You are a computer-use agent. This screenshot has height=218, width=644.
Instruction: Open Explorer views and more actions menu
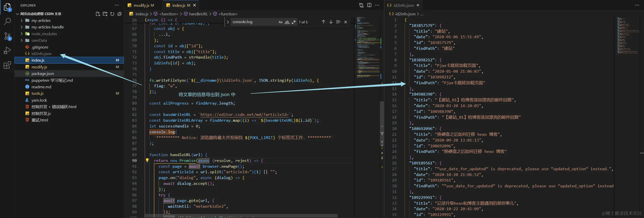tap(117, 5)
